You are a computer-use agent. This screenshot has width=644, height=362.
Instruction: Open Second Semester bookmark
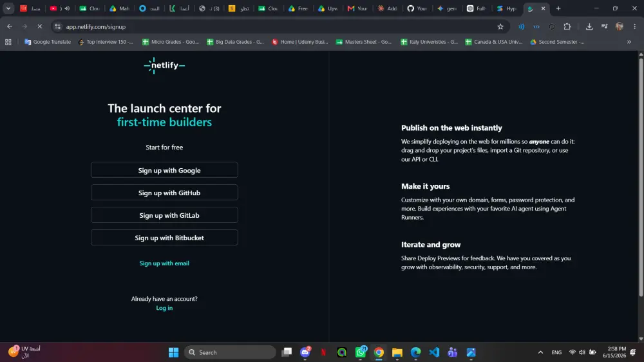557,42
